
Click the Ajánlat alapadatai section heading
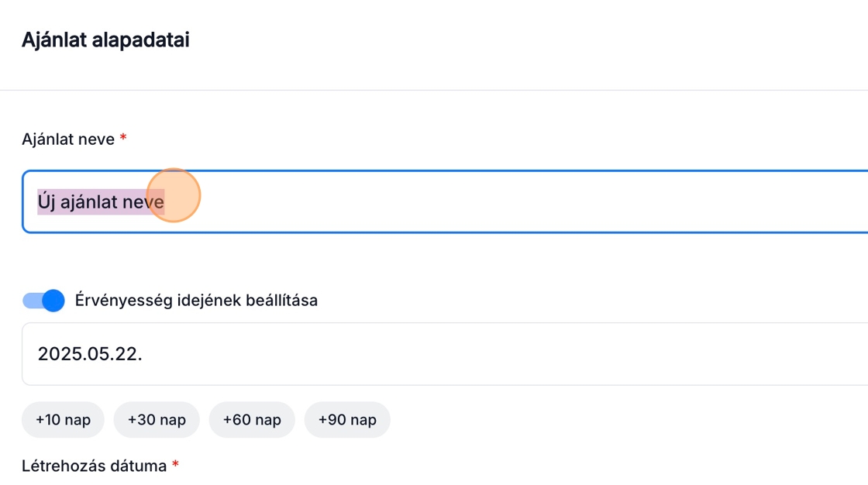click(105, 40)
